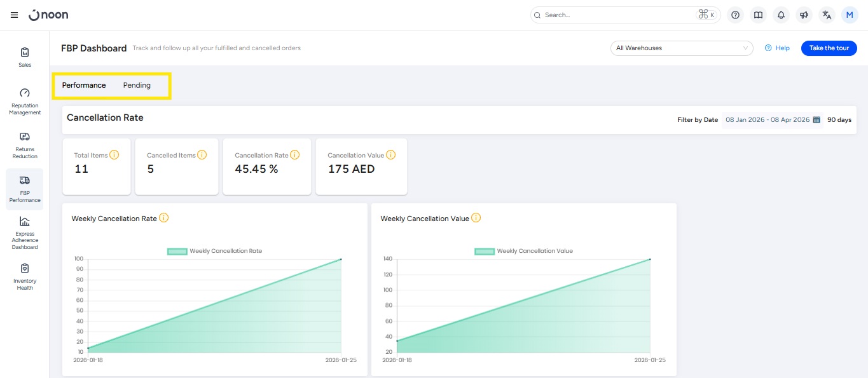Expand the All Warehouses dropdown
This screenshot has height=378, width=868.
point(681,48)
